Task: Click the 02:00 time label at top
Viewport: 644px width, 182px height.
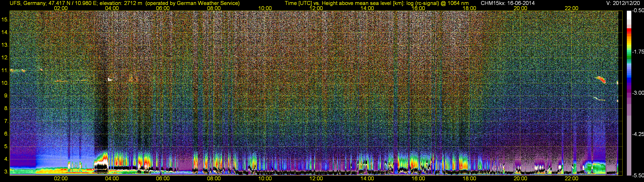Action: (x=61, y=8)
